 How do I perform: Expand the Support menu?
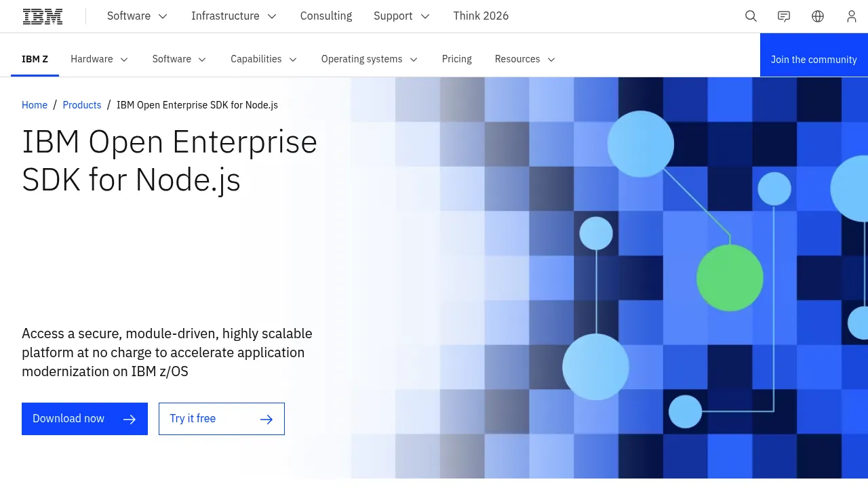(402, 16)
